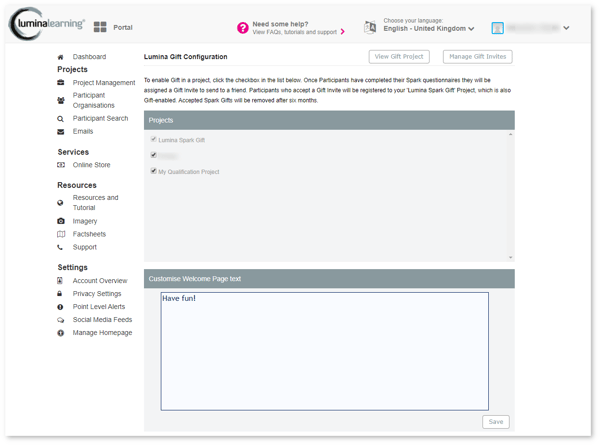Click projects list scrollbar down arrow
The height and width of the screenshot is (445, 600).
(510, 258)
